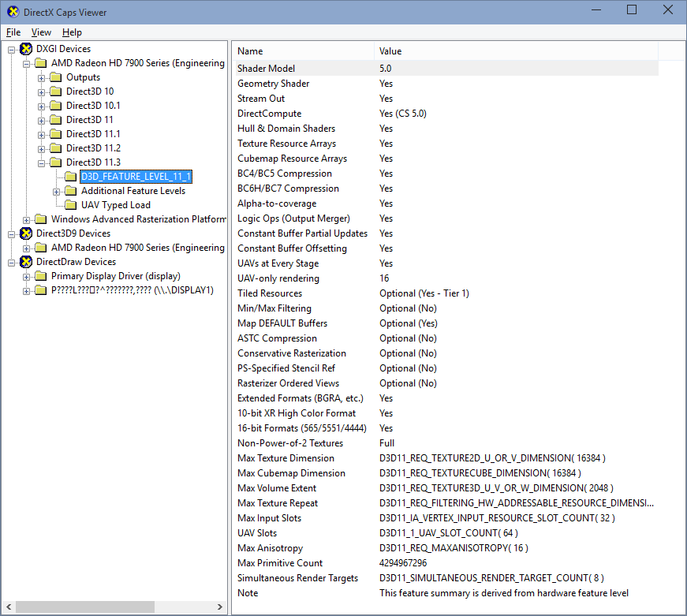The height and width of the screenshot is (616, 687).
Task: Collapse the DXGI Devices tree node
Action: [11, 50]
